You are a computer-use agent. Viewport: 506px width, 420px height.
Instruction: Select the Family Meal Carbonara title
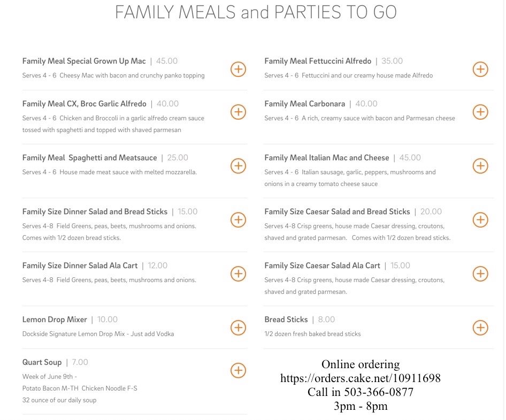304,104
